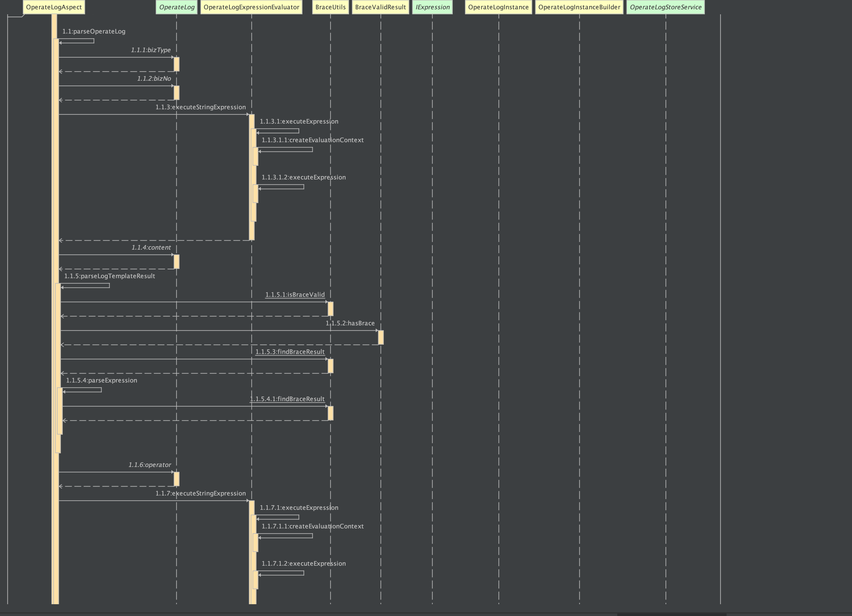Click the 1.1.2:bizNo message label
This screenshot has width=852, height=616.
coord(154,79)
